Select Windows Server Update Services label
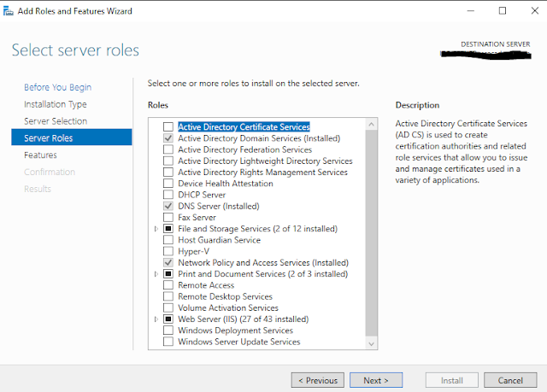The image size is (547, 392). [x=239, y=342]
